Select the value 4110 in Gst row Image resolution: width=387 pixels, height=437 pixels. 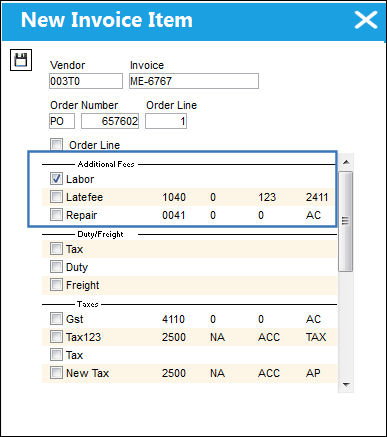173,319
